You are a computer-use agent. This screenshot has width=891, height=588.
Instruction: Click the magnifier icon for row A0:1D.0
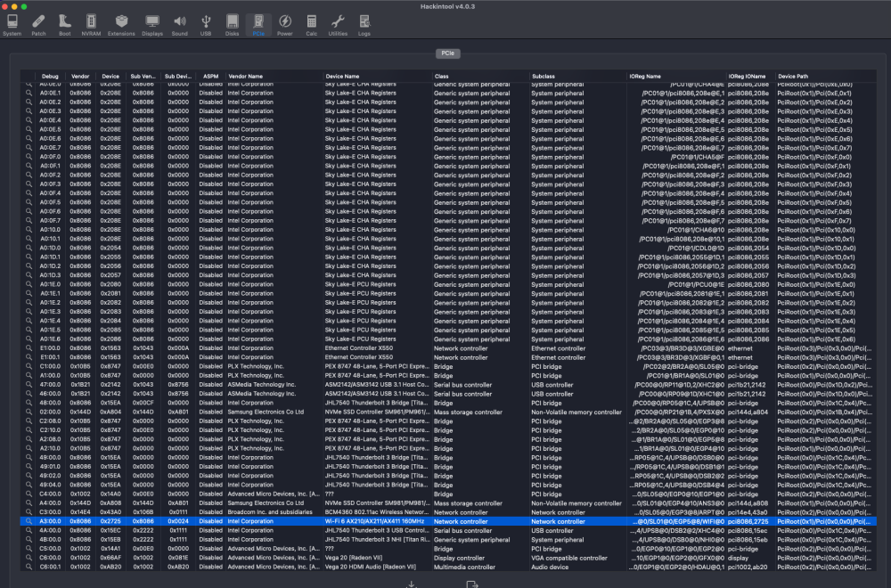click(x=29, y=248)
